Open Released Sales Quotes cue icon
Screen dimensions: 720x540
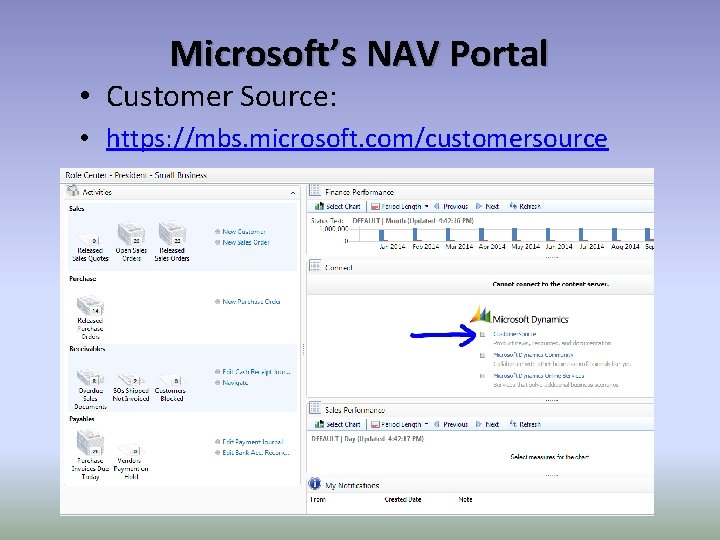[90, 240]
